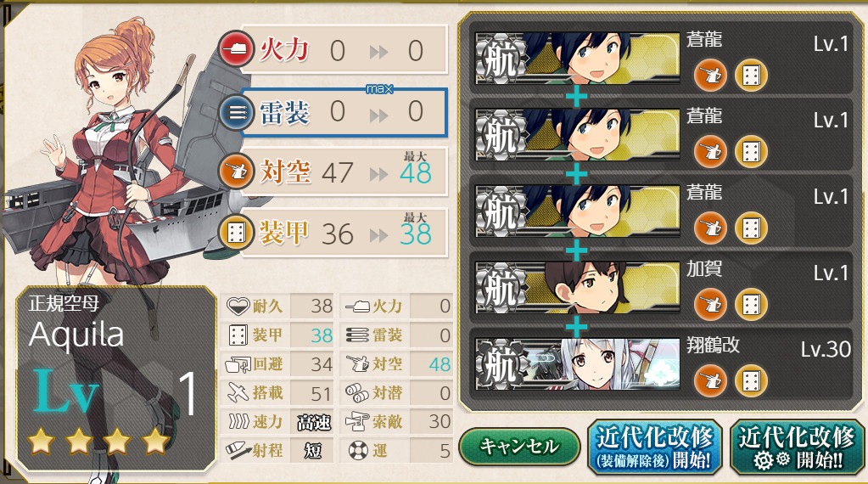868x484 pixels.
Task: Select the first 蒼龍 Lv.1 material slot
Action: (x=661, y=58)
